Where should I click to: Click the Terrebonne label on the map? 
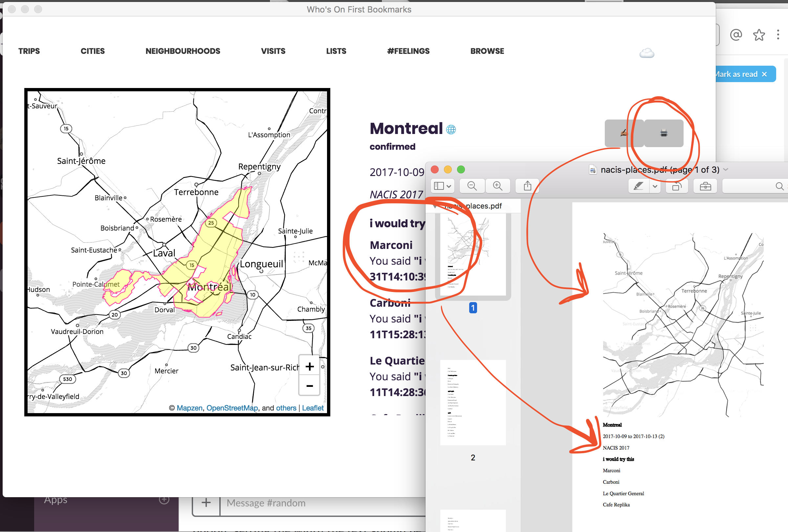coord(196,192)
